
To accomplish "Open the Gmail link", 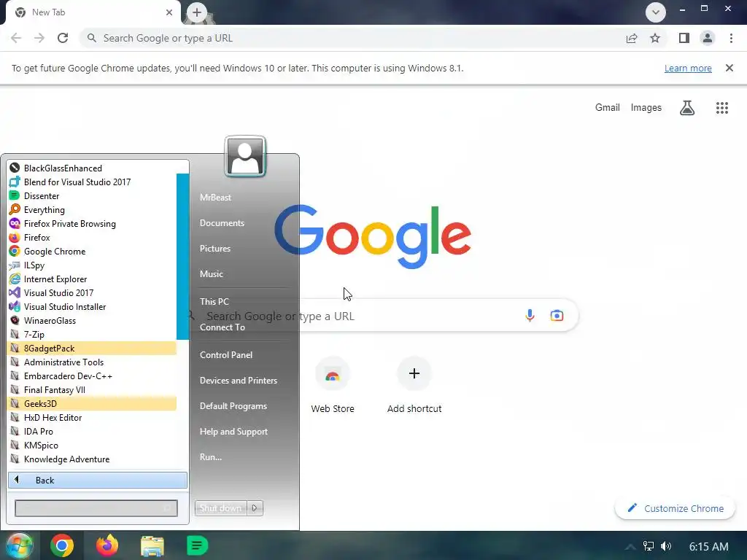I will coord(608,108).
